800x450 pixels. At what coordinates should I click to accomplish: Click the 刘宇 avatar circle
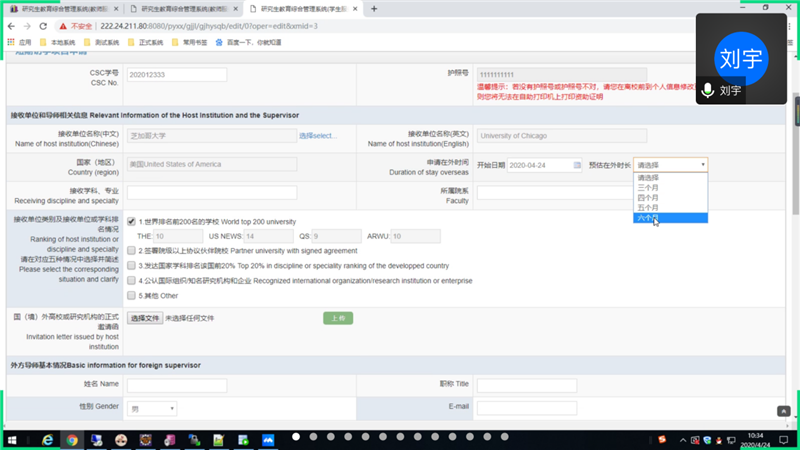(x=741, y=59)
